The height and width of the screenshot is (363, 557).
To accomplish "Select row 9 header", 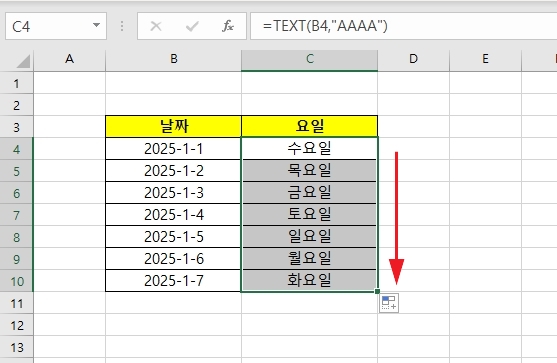I will coord(17,259).
